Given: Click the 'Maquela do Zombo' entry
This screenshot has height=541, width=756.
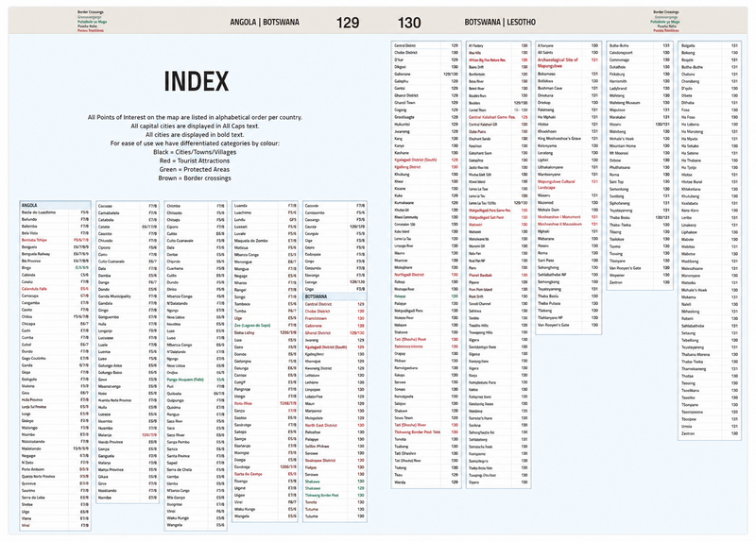Looking at the screenshot, I should (250, 241).
